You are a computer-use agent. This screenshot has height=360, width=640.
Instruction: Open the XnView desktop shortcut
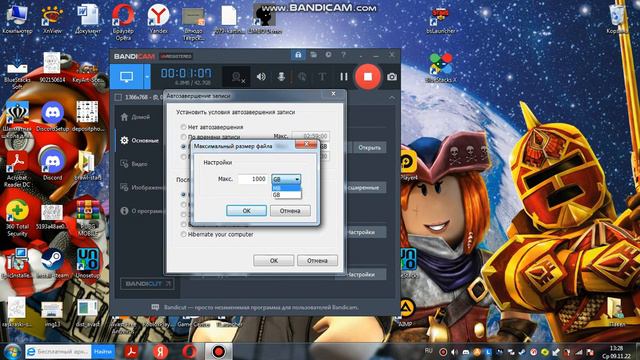pos(52,19)
